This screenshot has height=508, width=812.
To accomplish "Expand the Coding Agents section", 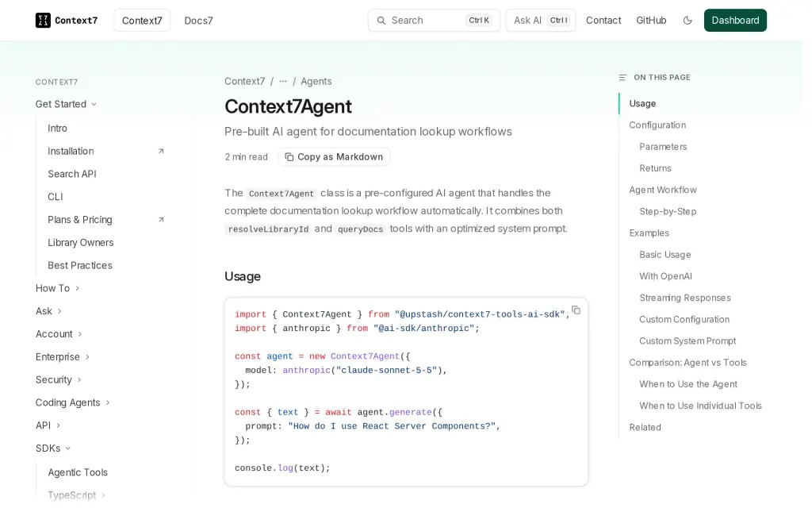I will pyautogui.click(x=73, y=402).
